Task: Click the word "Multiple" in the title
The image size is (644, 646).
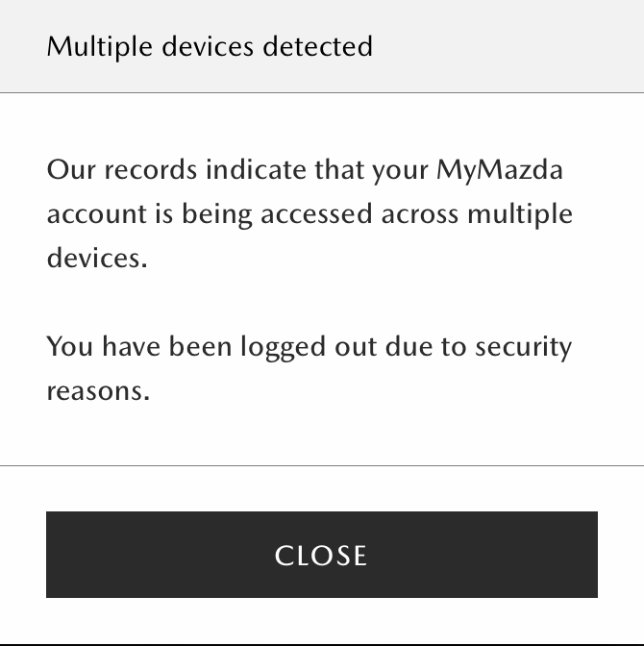Action: 88,46
